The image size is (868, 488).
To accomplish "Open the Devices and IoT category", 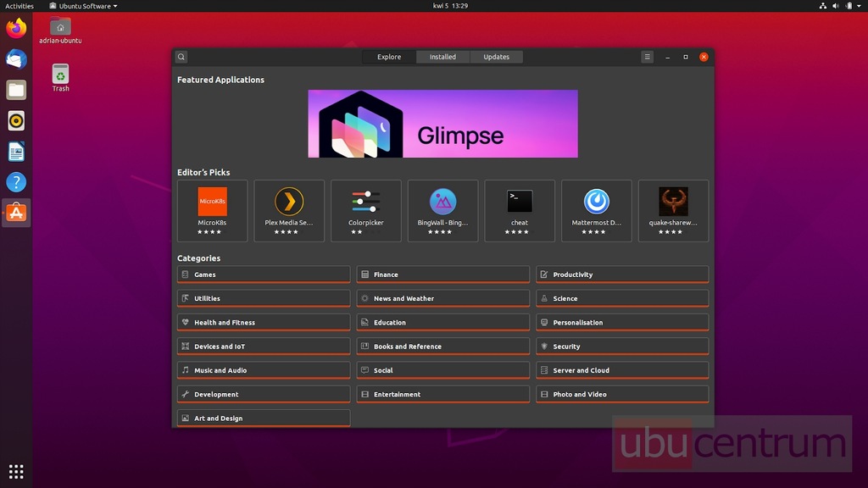I will 264,347.
